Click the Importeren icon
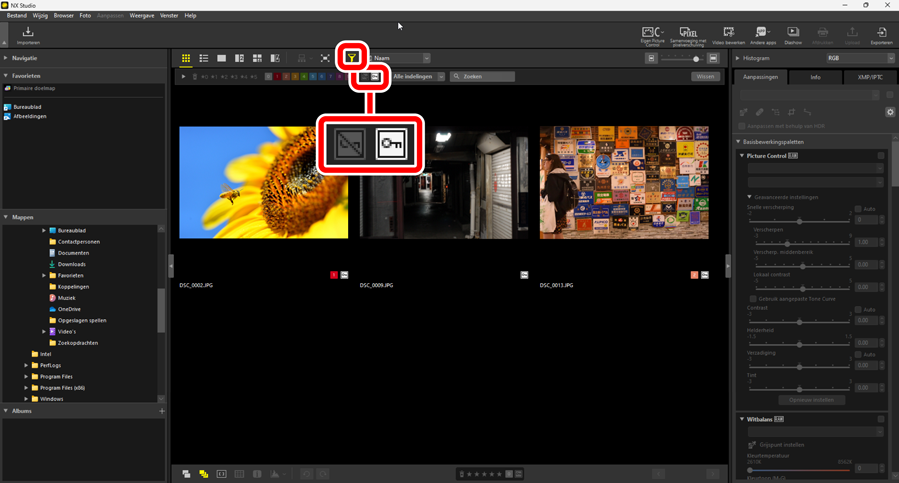 pyautogui.click(x=28, y=35)
